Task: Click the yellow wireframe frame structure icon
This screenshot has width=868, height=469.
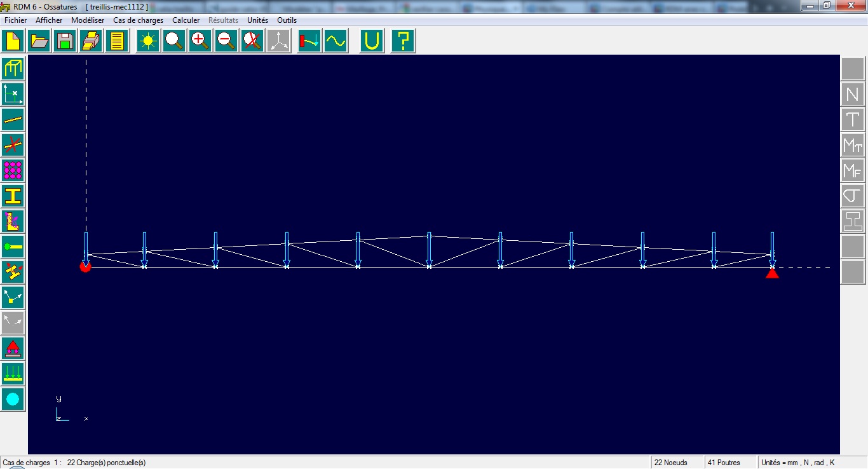Action: [x=13, y=69]
